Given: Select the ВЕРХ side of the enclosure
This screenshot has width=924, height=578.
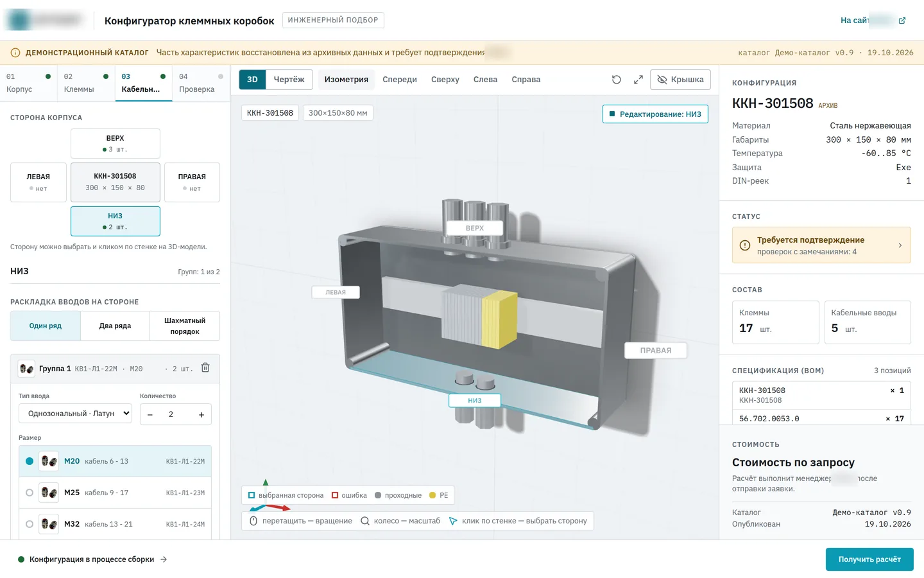Looking at the screenshot, I should click(x=116, y=143).
